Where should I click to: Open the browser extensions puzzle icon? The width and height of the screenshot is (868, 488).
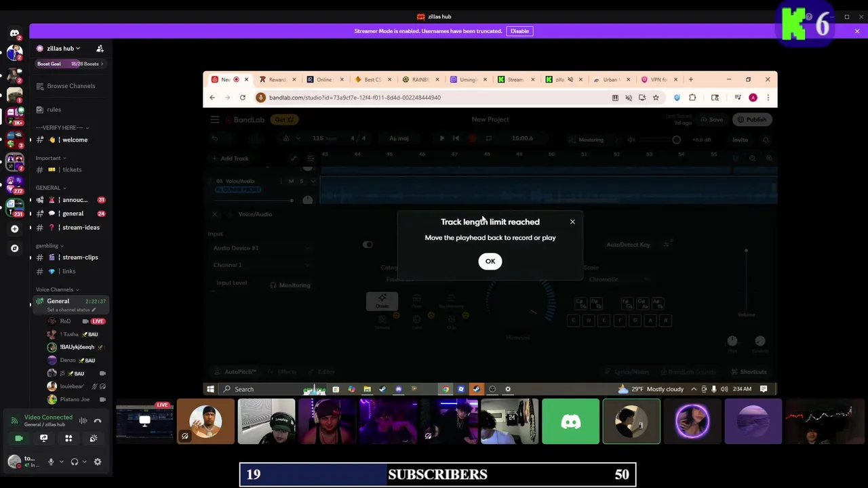point(692,98)
